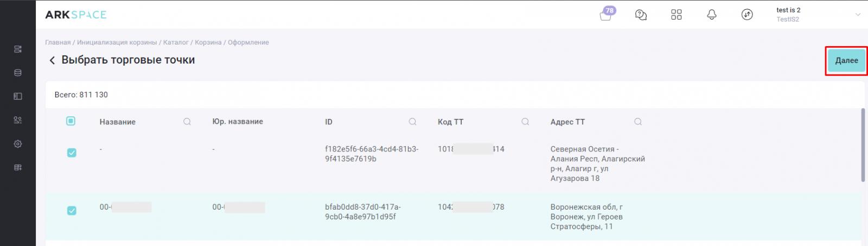Search by Адрес ТТ column magnifier
Screen dimensions: 868x246
tap(638, 122)
